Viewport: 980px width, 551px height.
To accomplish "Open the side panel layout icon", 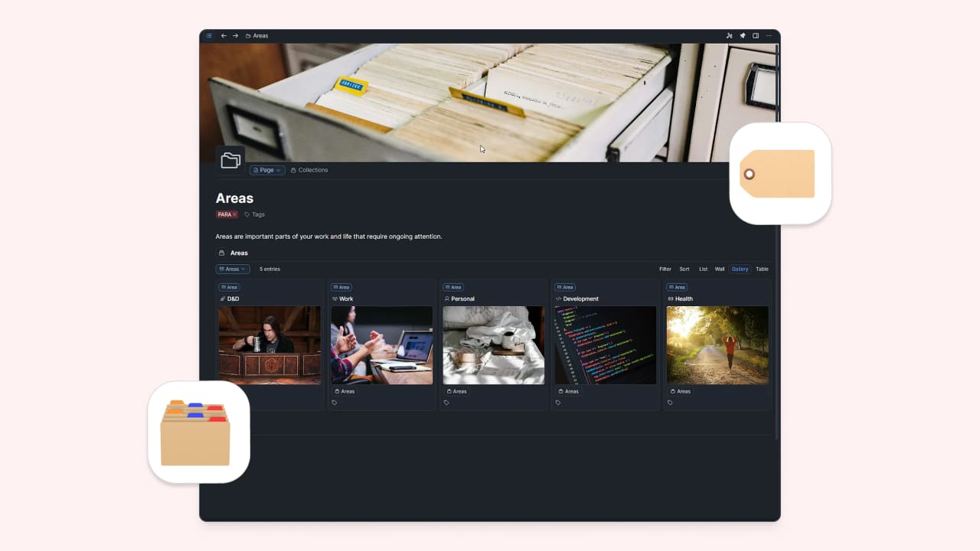I will point(756,36).
